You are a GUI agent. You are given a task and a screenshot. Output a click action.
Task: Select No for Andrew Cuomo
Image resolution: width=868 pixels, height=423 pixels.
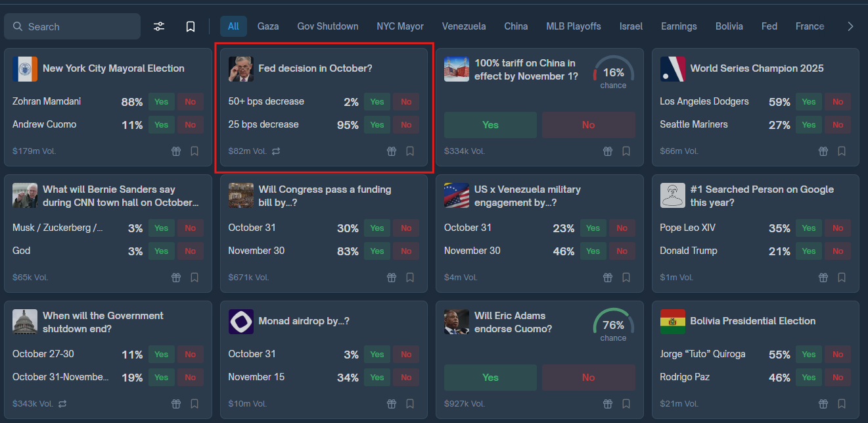pyautogui.click(x=190, y=125)
